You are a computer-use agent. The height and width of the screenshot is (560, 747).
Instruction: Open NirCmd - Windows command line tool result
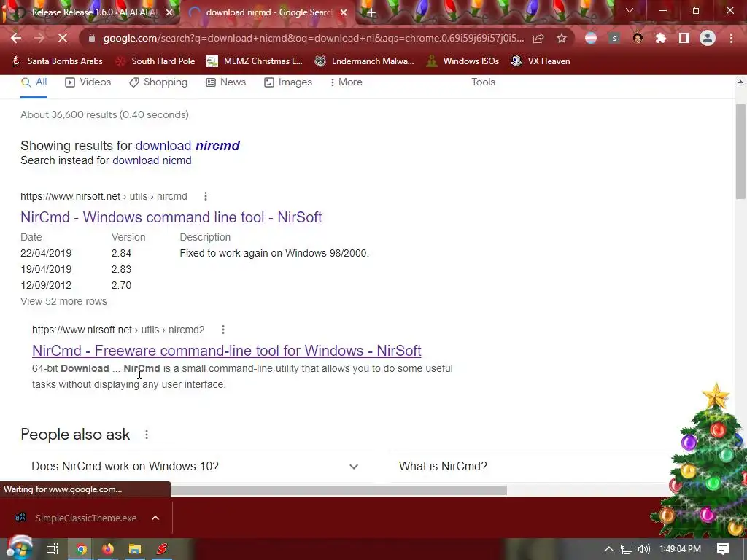pyautogui.click(x=171, y=217)
